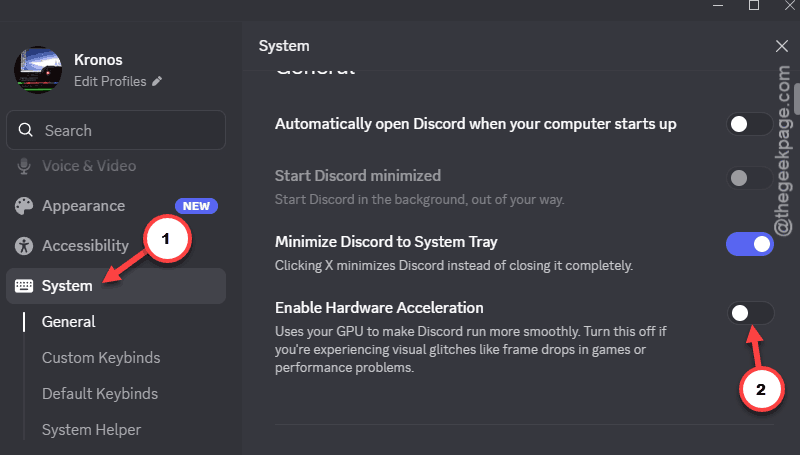Screen dimensions: 800x455
Task: Open the General subsection
Action: [68, 322]
